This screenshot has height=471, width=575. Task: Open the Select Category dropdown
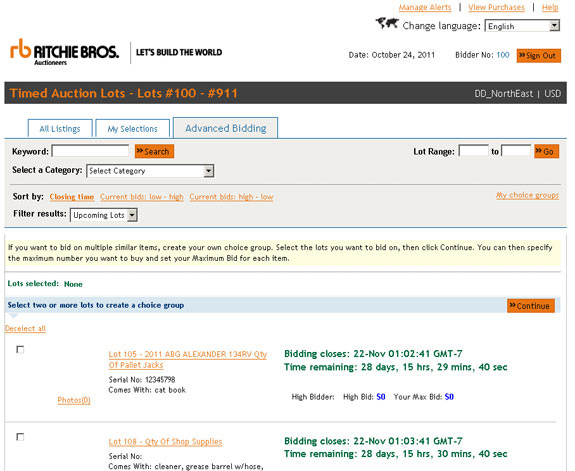coord(150,171)
